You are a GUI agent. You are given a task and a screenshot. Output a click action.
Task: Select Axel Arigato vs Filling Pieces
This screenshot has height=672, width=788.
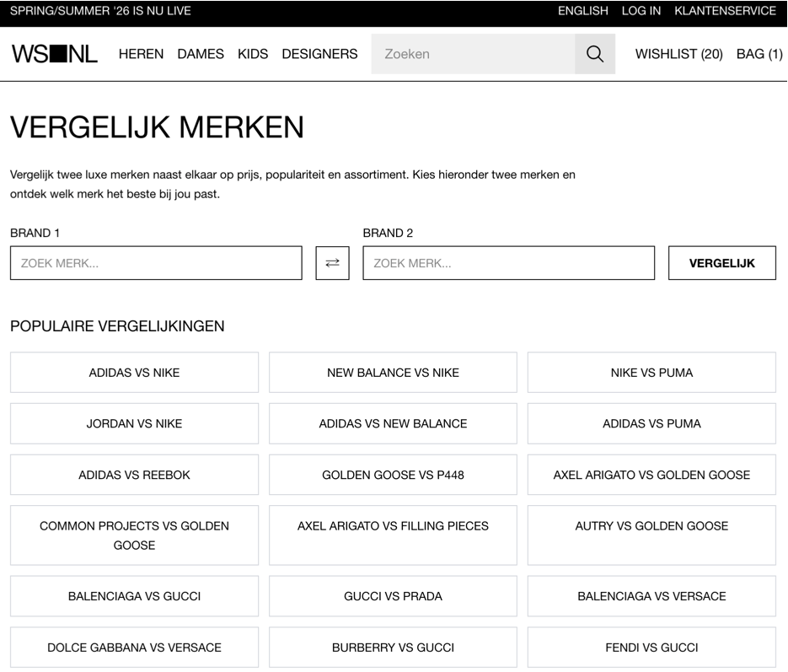393,535
